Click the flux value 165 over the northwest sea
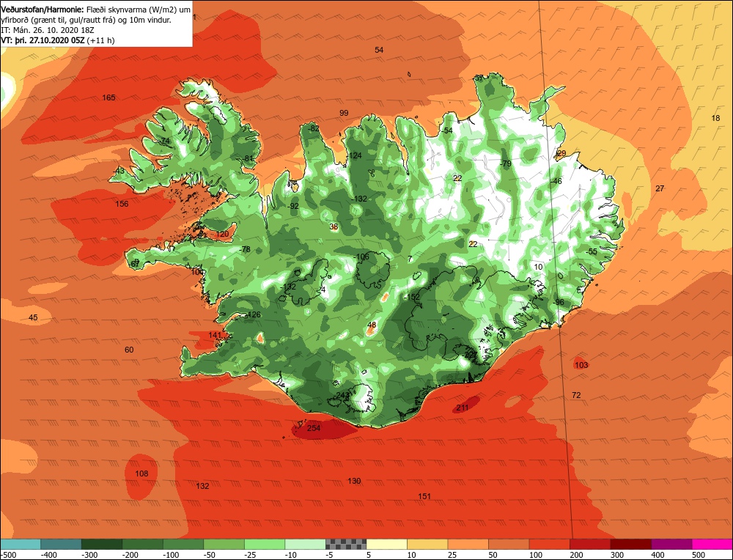Image resolution: width=733 pixels, height=560 pixels. click(x=108, y=97)
